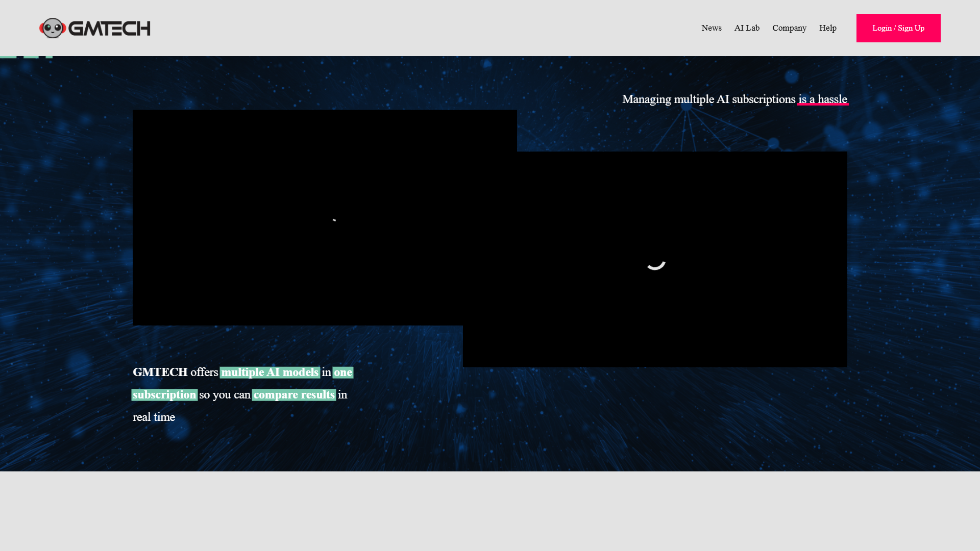Image resolution: width=980 pixels, height=551 pixels.
Task: Click the 'real time' text line
Action: [x=154, y=417]
